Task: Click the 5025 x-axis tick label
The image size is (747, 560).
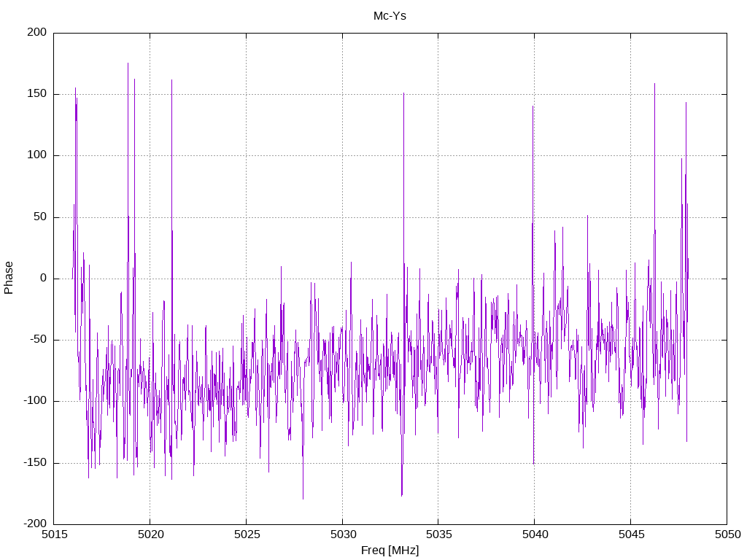Action: click(x=247, y=534)
